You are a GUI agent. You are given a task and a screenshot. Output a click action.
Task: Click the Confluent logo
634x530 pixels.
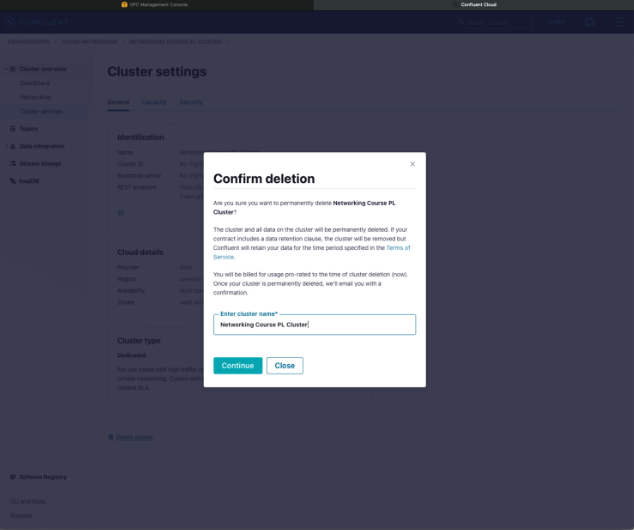point(37,22)
